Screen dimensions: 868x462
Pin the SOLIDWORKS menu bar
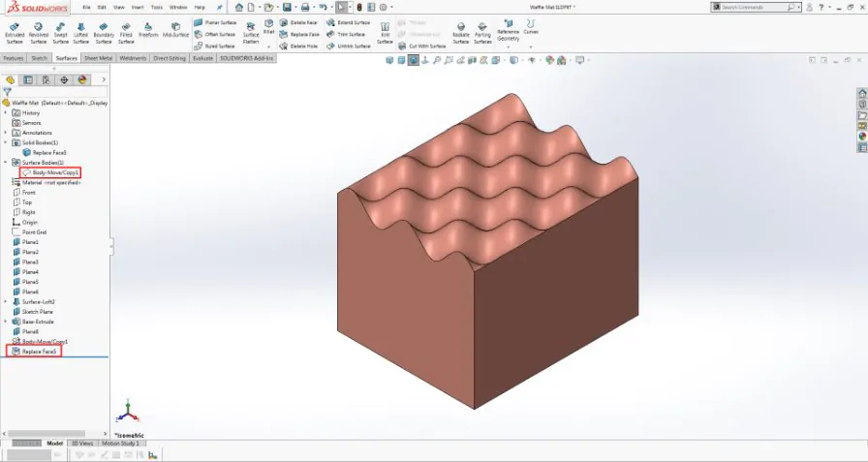pyautogui.click(x=220, y=7)
